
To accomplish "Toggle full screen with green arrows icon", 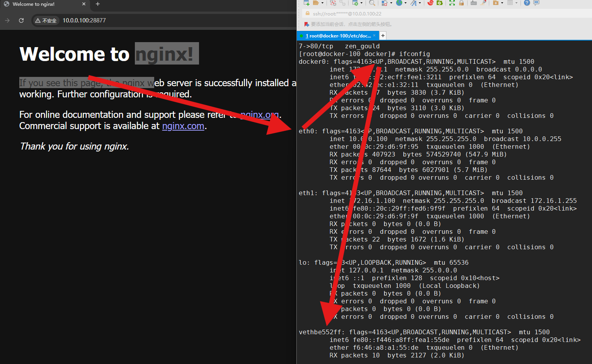I will [x=452, y=3].
